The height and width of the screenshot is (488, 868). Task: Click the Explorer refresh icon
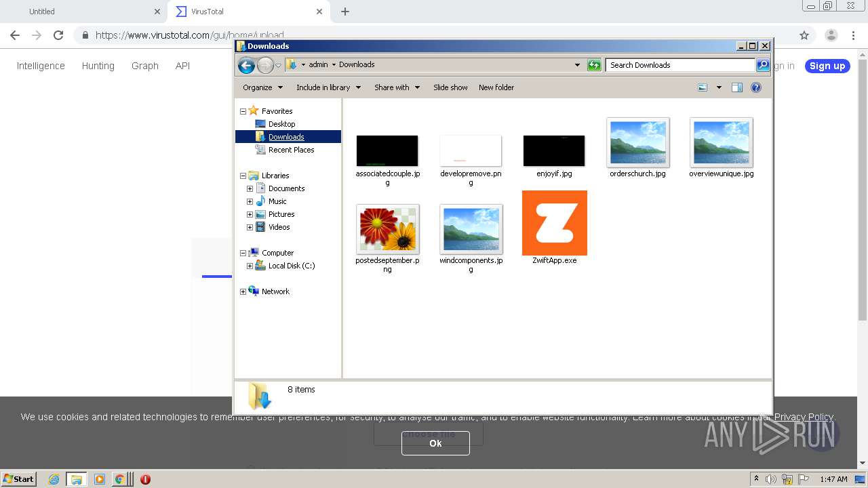tap(594, 65)
